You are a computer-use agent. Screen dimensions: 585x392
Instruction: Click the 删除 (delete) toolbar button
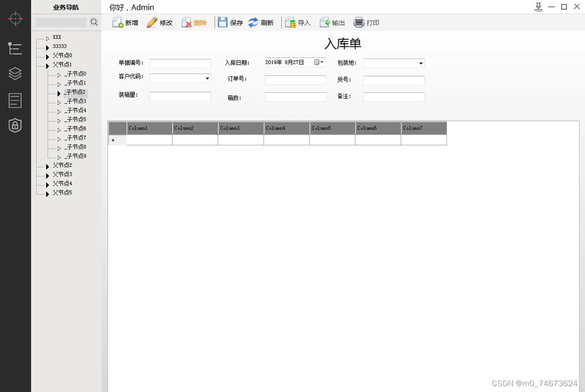coord(194,23)
